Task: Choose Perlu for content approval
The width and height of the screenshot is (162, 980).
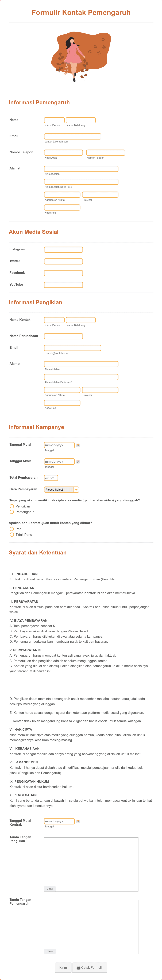Action: (x=12, y=529)
